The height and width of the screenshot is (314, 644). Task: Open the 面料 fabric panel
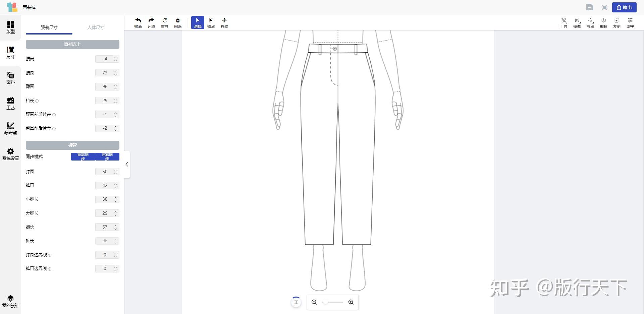[x=10, y=78]
